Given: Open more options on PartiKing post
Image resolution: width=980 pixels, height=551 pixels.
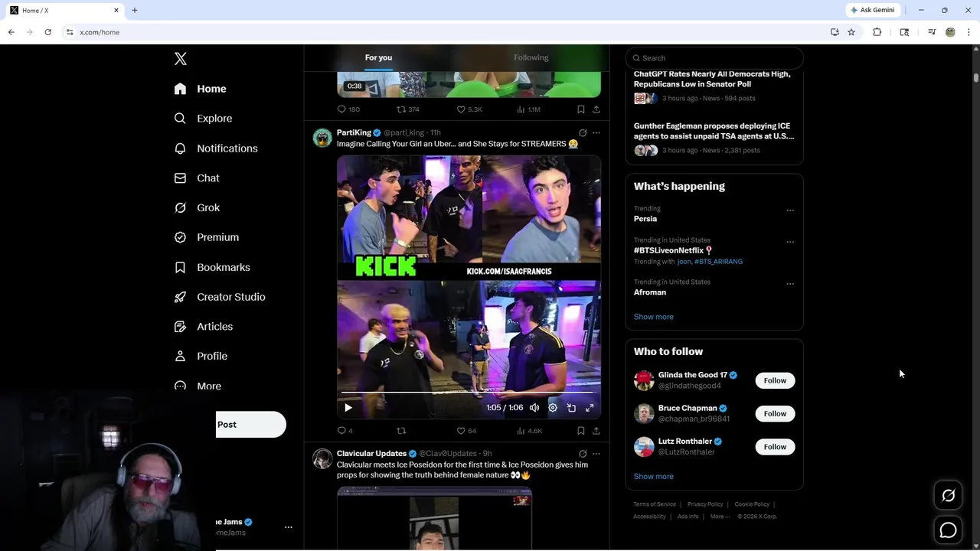Looking at the screenshot, I should point(596,133).
